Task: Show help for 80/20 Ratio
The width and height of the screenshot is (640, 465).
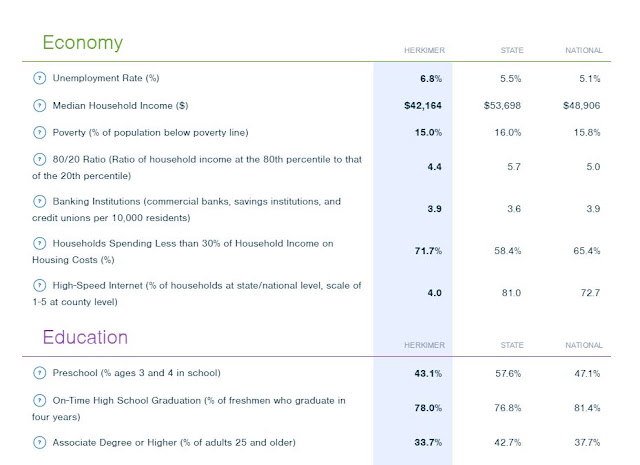Action: coord(39,159)
